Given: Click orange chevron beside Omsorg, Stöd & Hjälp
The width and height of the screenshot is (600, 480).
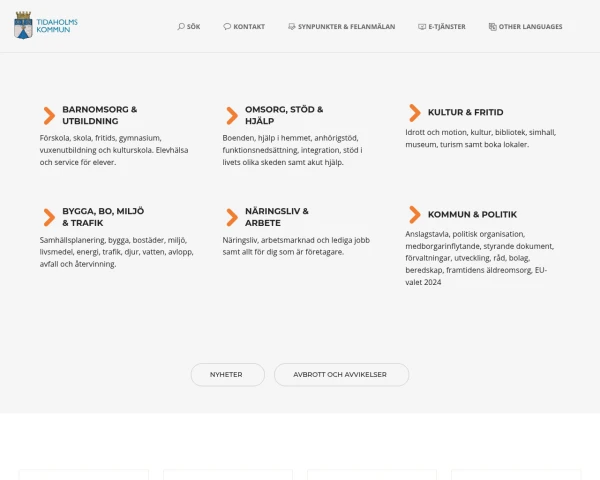Looking at the screenshot, I should pyautogui.click(x=232, y=116).
